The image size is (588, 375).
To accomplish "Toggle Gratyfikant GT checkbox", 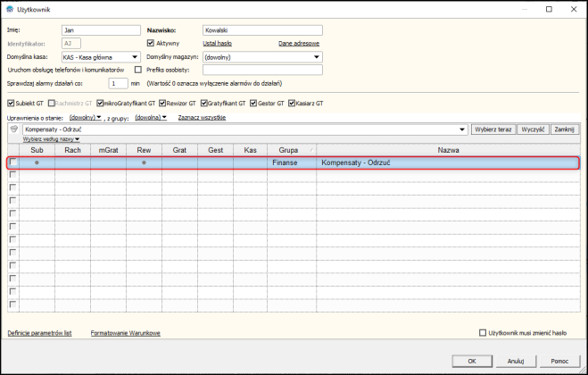I will point(204,104).
